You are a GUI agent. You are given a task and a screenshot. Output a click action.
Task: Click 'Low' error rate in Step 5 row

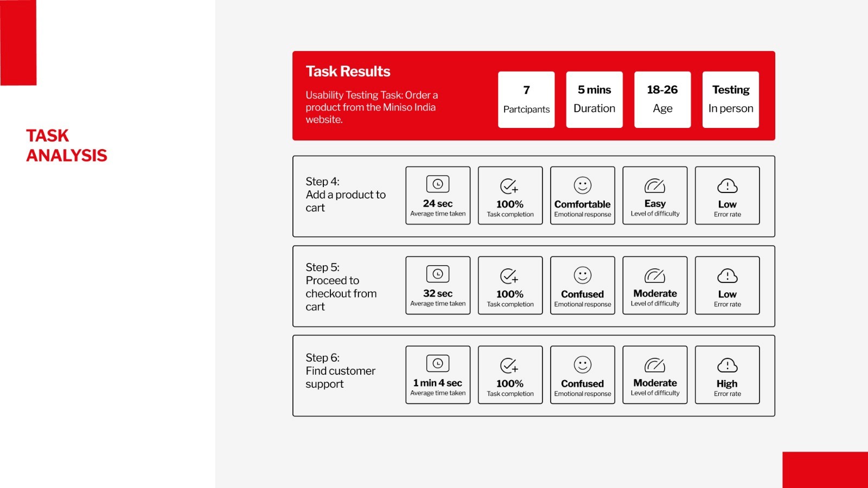click(x=727, y=294)
